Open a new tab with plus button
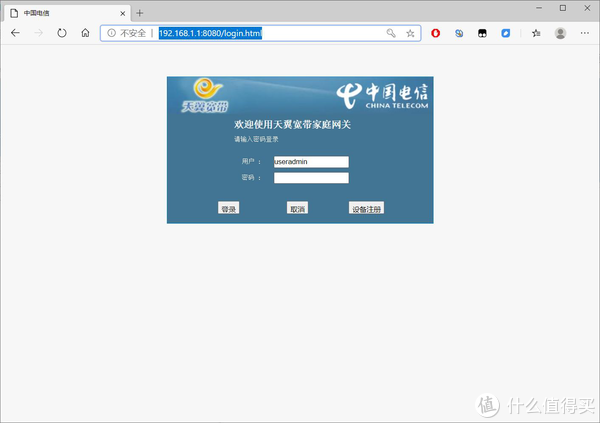Image resolution: width=600 pixels, height=423 pixels. (x=140, y=12)
